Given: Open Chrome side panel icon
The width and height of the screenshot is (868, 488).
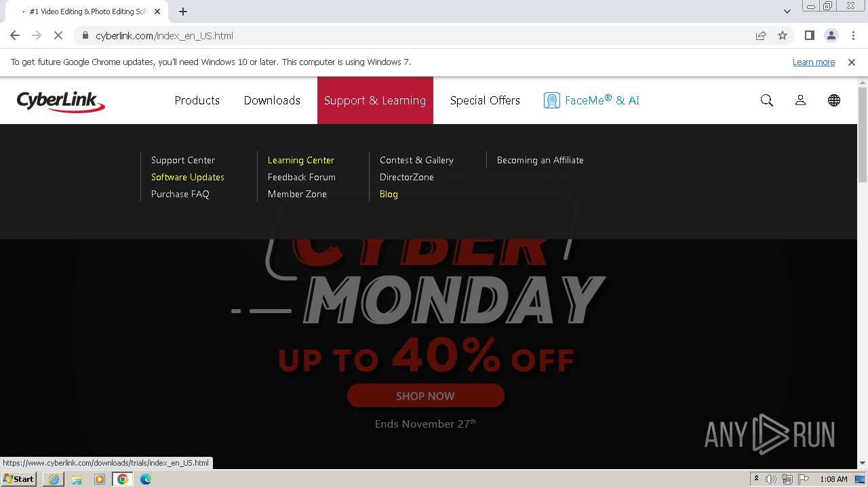Looking at the screenshot, I should coord(810,36).
